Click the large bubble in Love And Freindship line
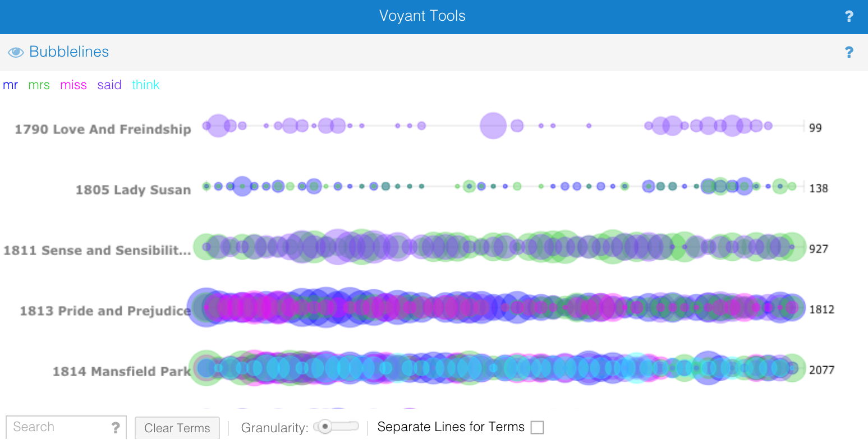 (x=493, y=126)
